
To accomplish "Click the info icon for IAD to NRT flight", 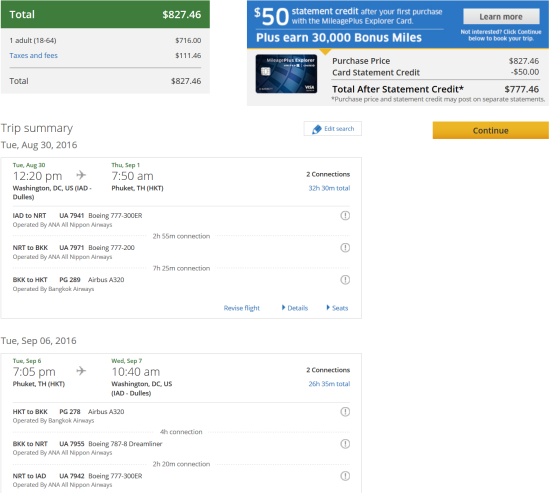I will 345,215.
